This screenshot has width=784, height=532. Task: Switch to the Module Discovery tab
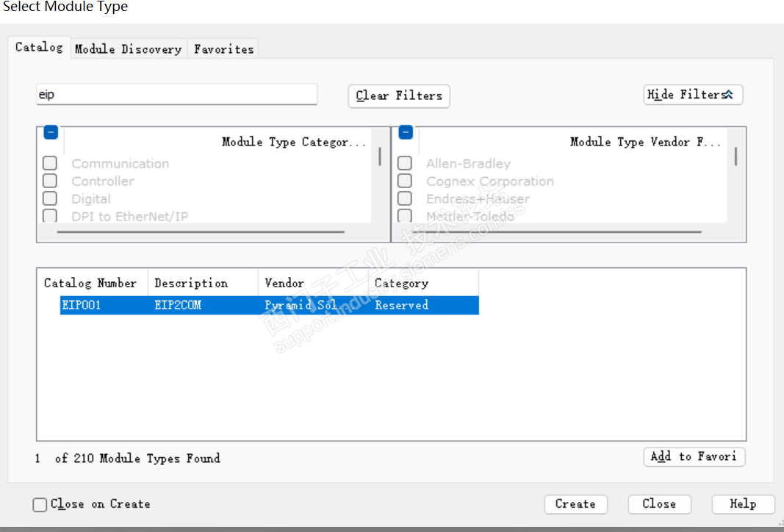(x=128, y=49)
